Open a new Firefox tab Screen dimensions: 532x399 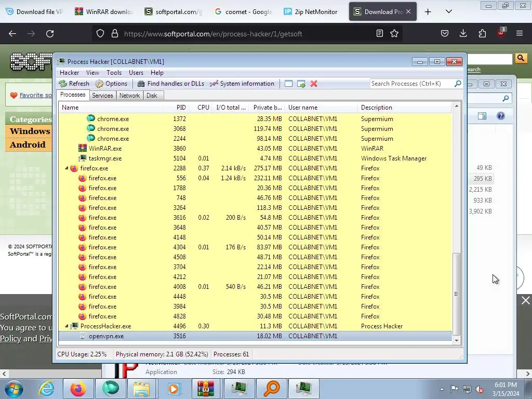tap(428, 12)
